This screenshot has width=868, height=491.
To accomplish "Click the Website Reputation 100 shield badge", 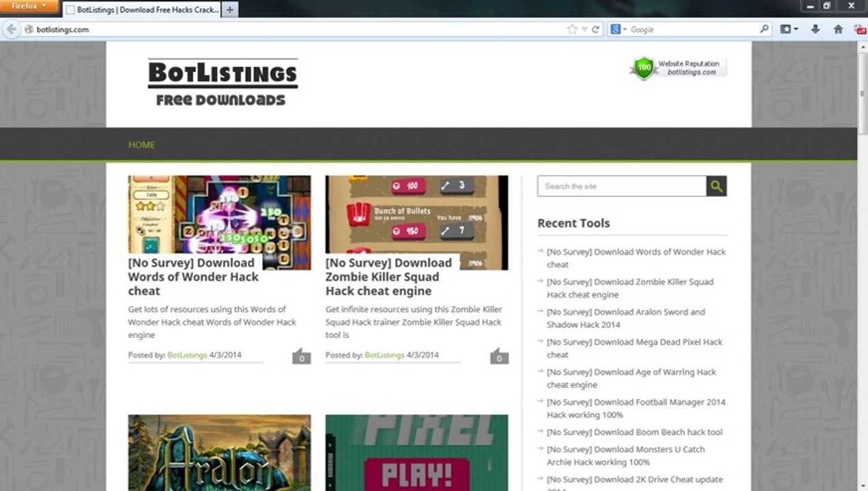I will [678, 68].
